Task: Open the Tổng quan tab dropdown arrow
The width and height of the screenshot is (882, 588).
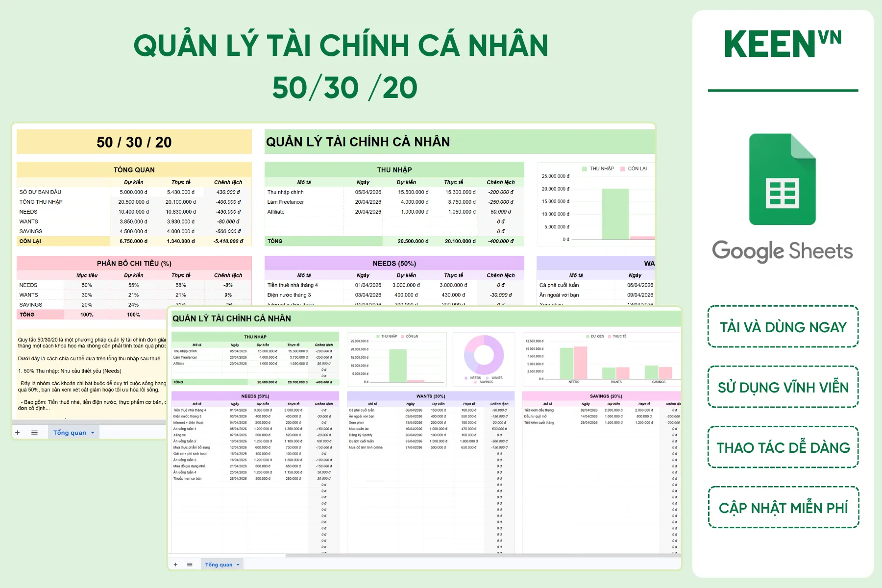Action: (238, 564)
